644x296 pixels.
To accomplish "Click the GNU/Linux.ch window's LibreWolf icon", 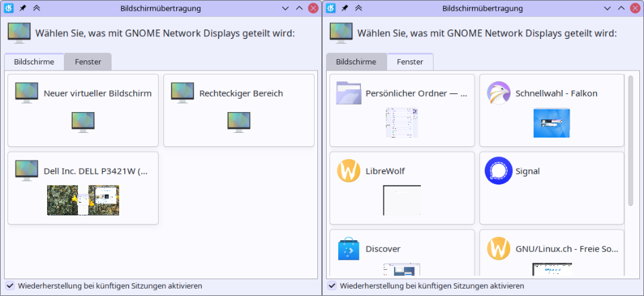I will pyautogui.click(x=499, y=248).
